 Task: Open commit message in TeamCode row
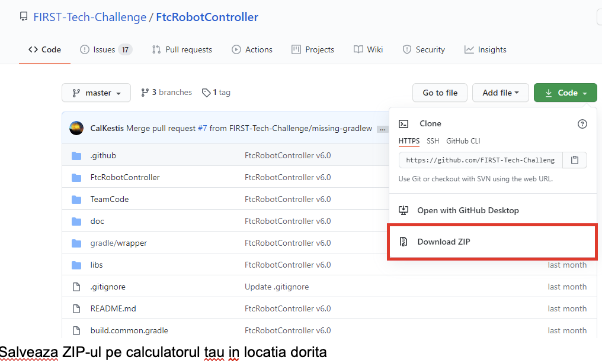[x=288, y=199]
